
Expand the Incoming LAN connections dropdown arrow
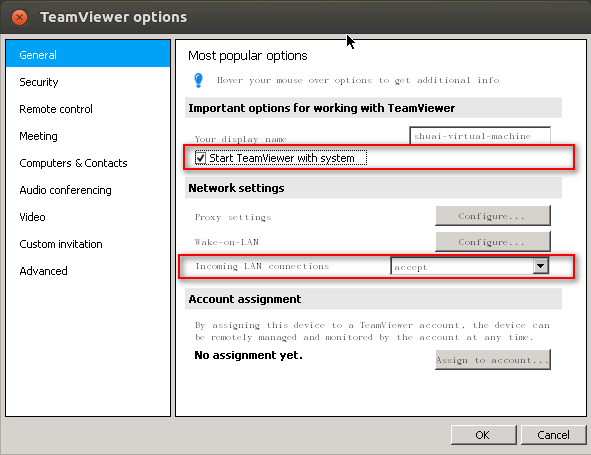tap(540, 266)
